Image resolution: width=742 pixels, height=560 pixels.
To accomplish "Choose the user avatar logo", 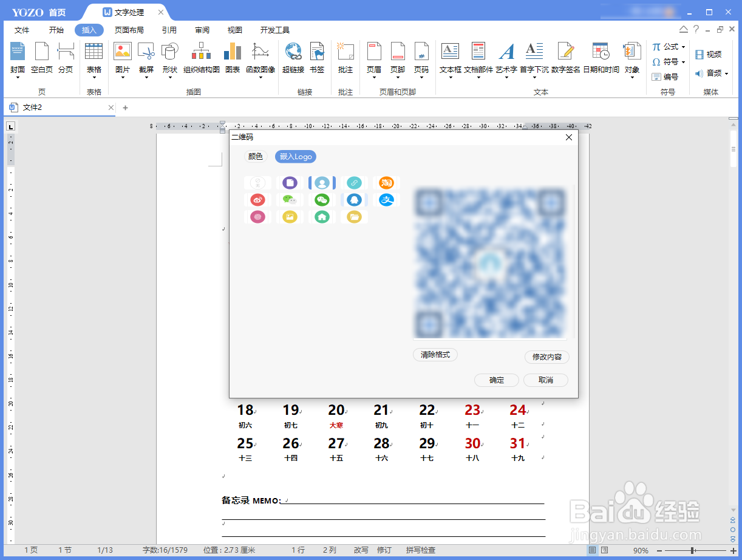I will pos(322,183).
